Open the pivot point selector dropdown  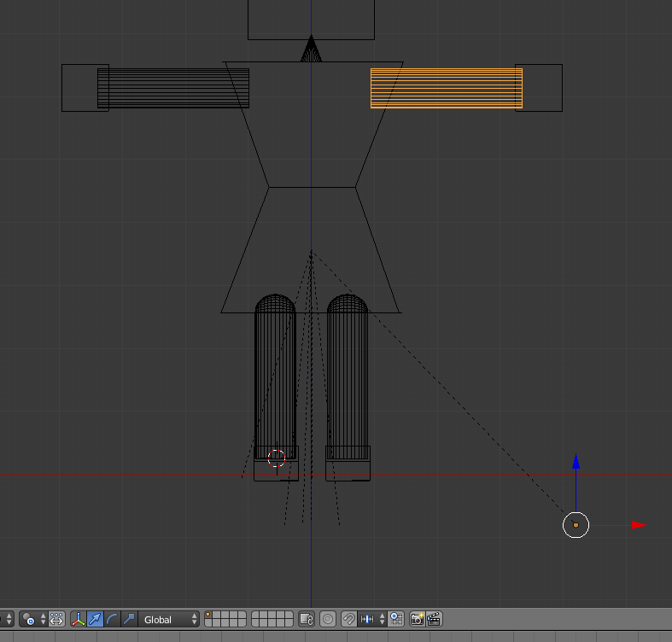tap(32, 619)
